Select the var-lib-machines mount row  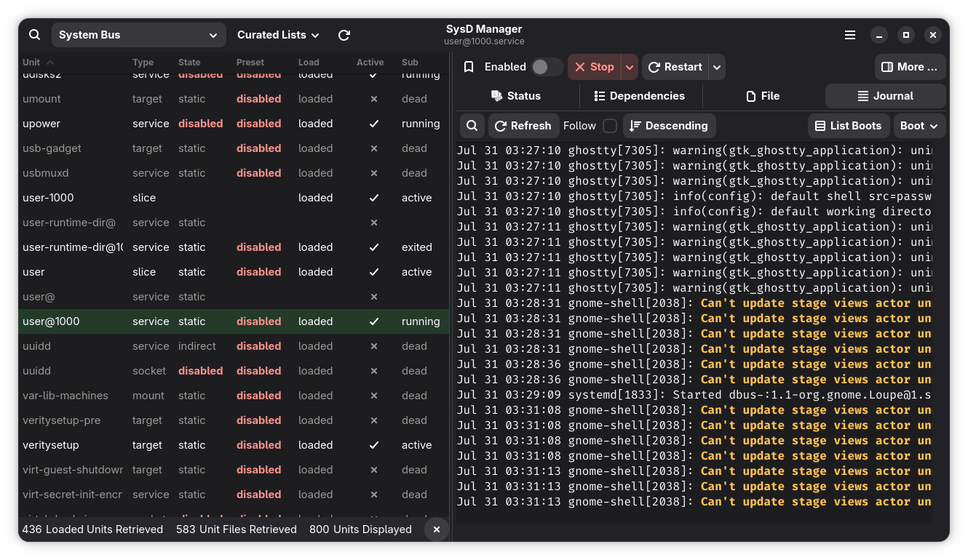coord(233,396)
